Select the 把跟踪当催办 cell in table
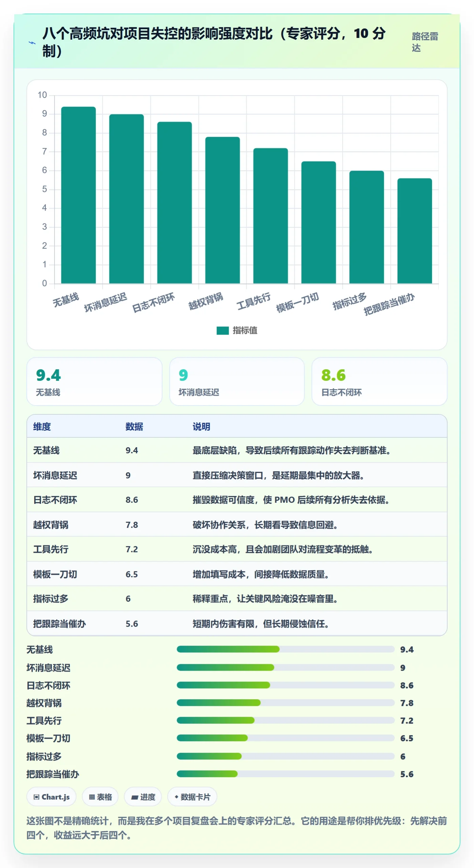This screenshot has height=868, width=474. pyautogui.click(x=60, y=624)
